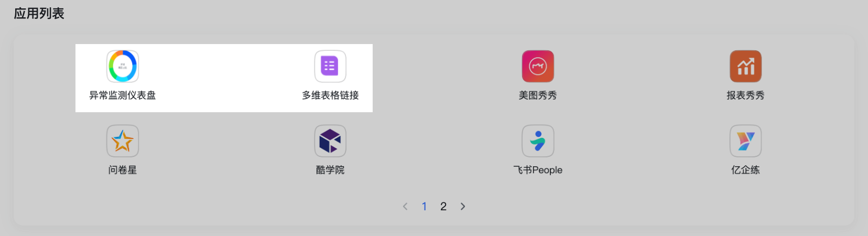The width and height of the screenshot is (868, 236).
Task: Click the 飞书People text label
Action: click(x=538, y=170)
